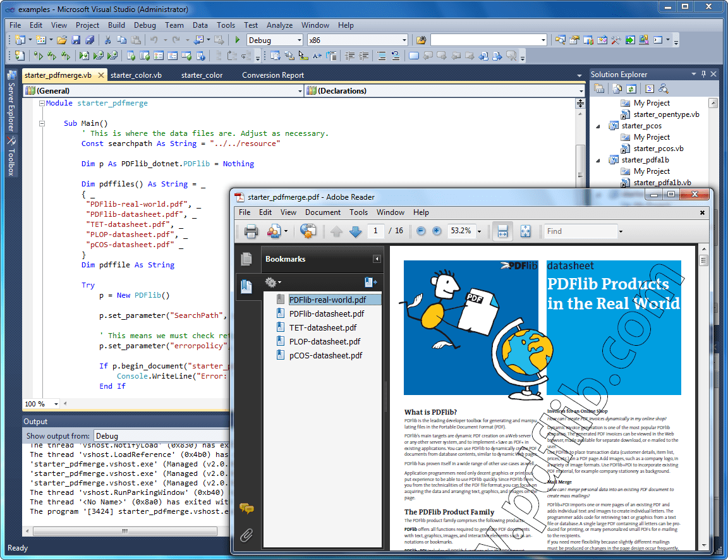The height and width of the screenshot is (560, 728).
Task: Click the page number field in Reader
Action: (375, 231)
